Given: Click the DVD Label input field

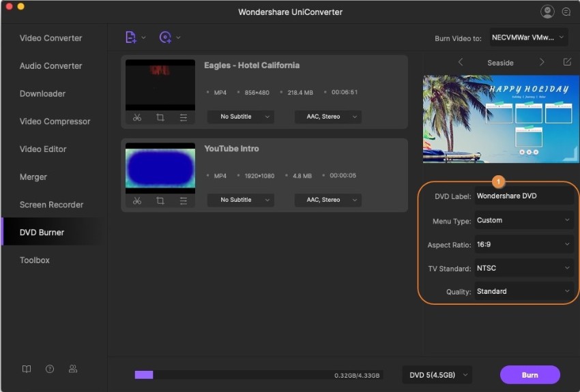Looking at the screenshot, I should click(x=524, y=196).
